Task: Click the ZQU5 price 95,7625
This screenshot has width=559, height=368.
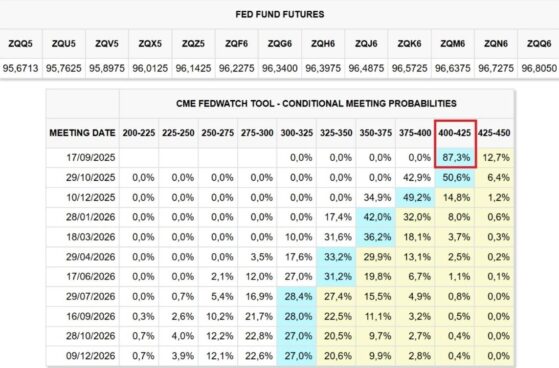Action: pyautogui.click(x=63, y=68)
